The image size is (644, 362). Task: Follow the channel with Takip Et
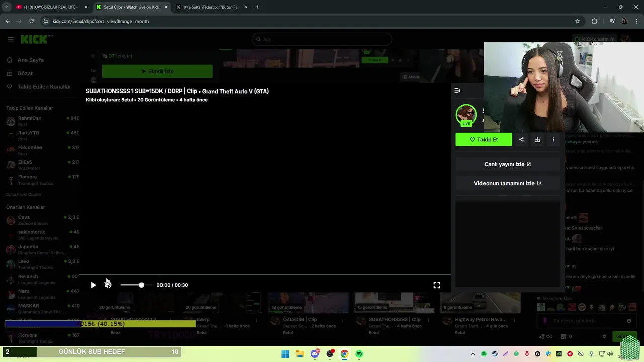[x=484, y=139]
